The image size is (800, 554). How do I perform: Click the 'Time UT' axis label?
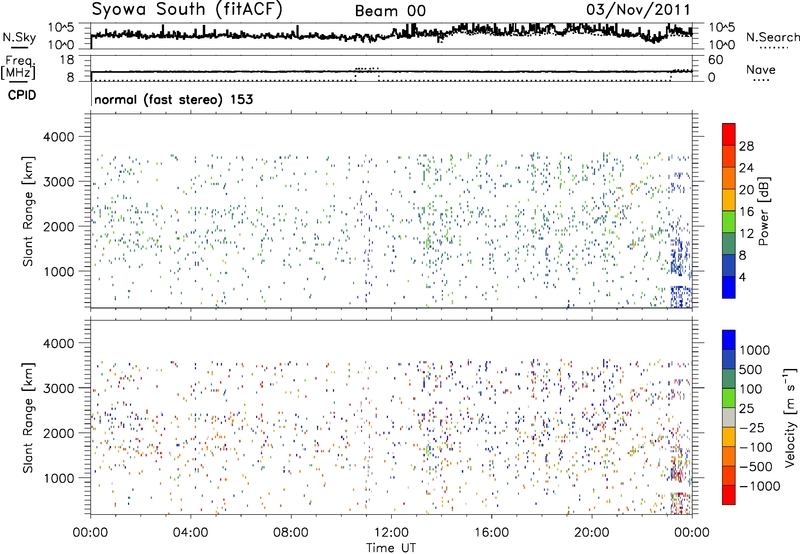click(391, 548)
